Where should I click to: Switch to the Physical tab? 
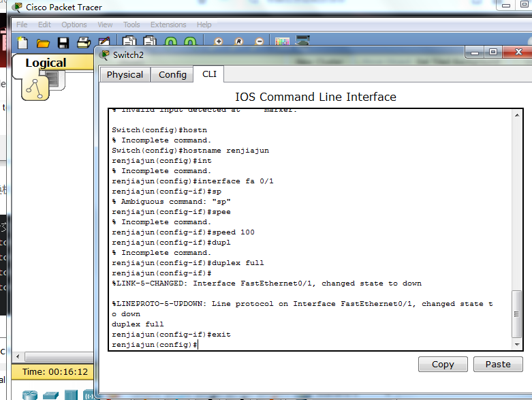[125, 75]
